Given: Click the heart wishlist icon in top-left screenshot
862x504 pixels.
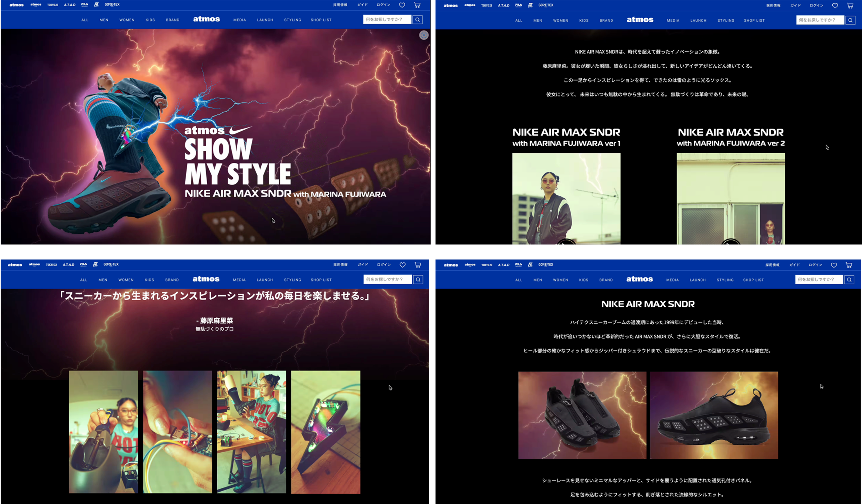Looking at the screenshot, I should pyautogui.click(x=402, y=5).
